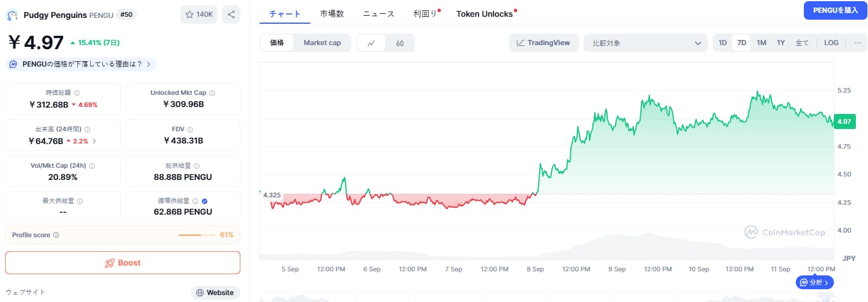
Task: Set chart range to 1Y
Action: pos(781,43)
